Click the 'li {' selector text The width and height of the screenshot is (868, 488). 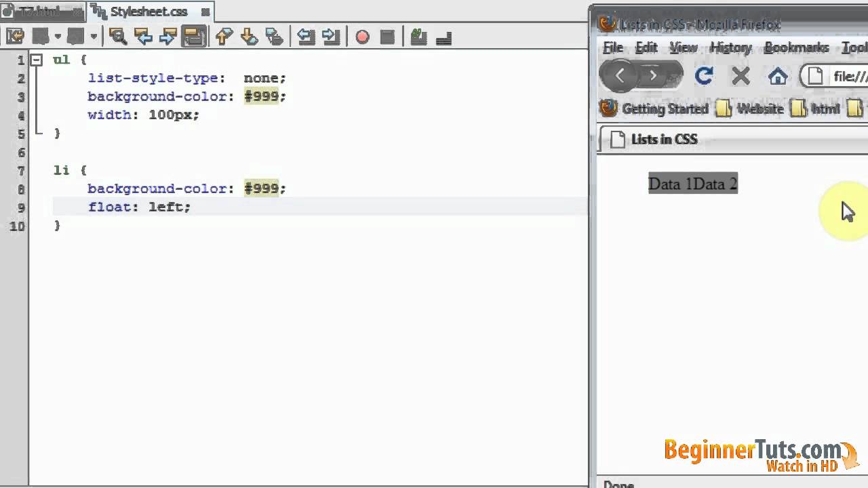[71, 170]
